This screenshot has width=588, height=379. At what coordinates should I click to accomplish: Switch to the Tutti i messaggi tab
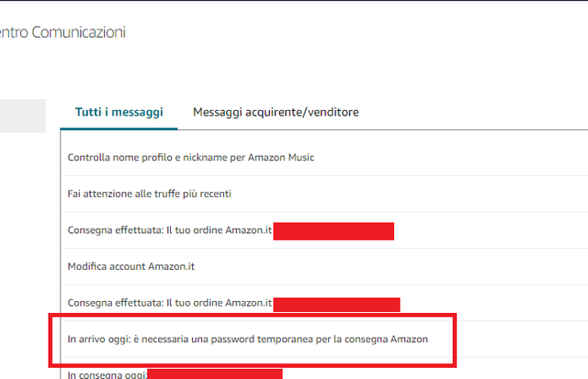(119, 112)
